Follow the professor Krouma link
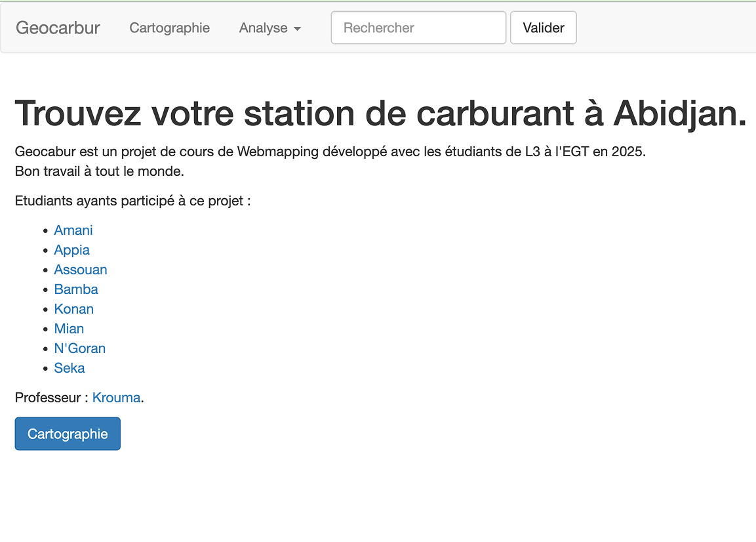Viewport: 756px width, 542px height. pyautogui.click(x=116, y=398)
